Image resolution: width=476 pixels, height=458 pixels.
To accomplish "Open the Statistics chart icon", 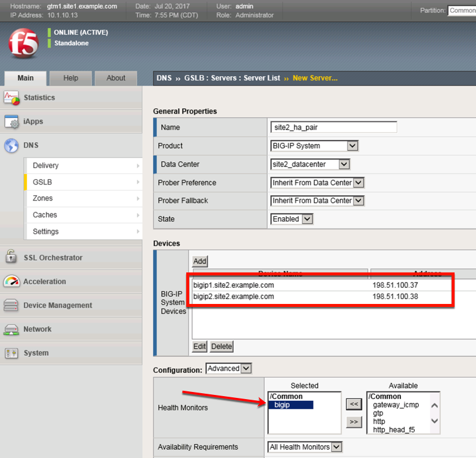I will (x=11, y=98).
